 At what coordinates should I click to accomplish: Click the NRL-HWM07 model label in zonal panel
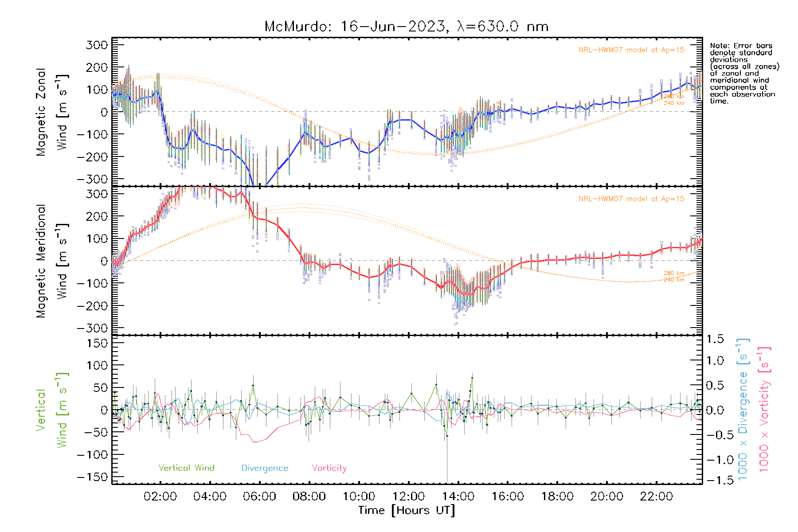(x=631, y=50)
